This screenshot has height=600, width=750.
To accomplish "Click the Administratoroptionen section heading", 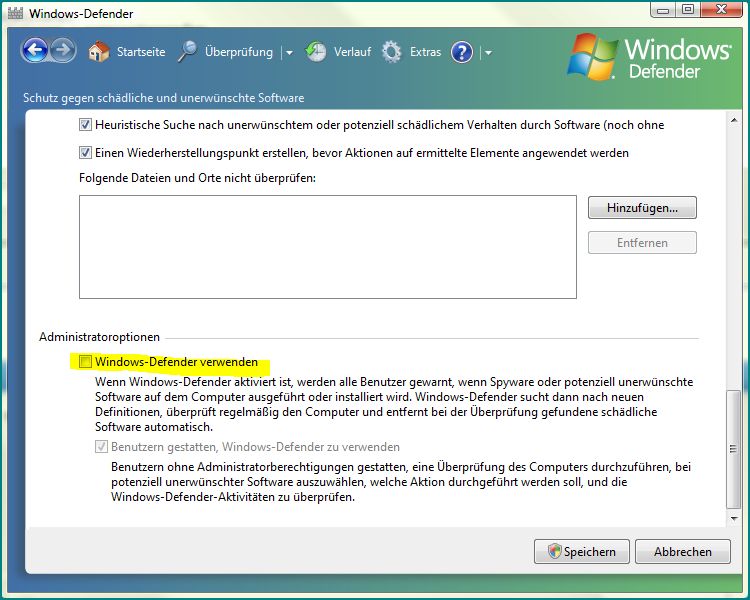I will pyautogui.click(x=99, y=337).
